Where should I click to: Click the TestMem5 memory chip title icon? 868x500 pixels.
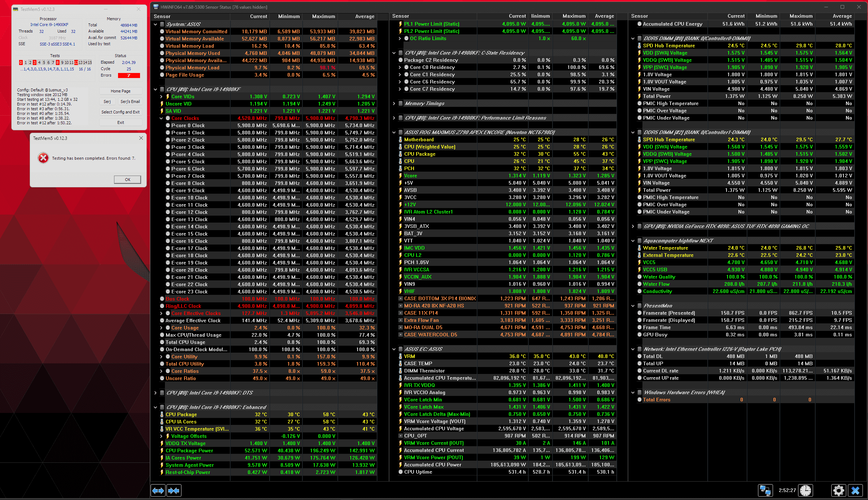(x=16, y=9)
